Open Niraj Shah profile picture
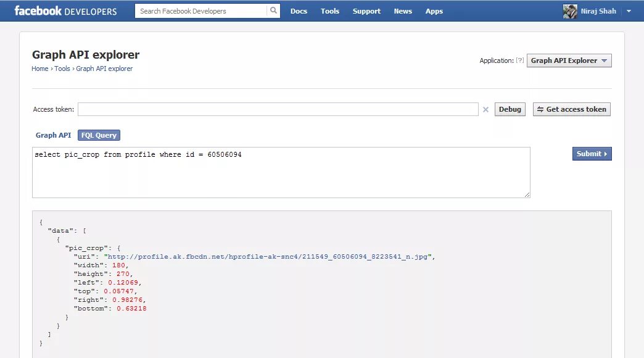644x358 pixels. (x=569, y=11)
